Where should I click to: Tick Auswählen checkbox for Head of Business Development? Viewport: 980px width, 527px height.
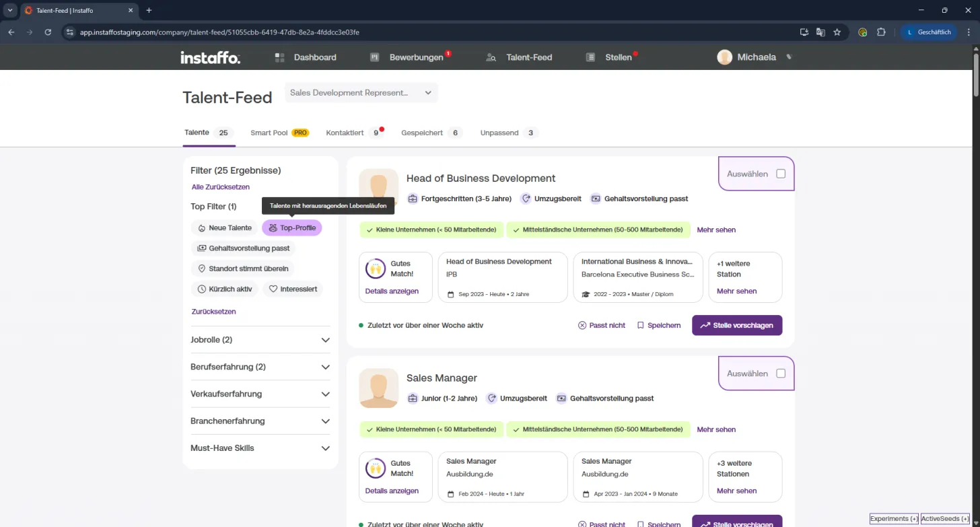pyautogui.click(x=781, y=174)
